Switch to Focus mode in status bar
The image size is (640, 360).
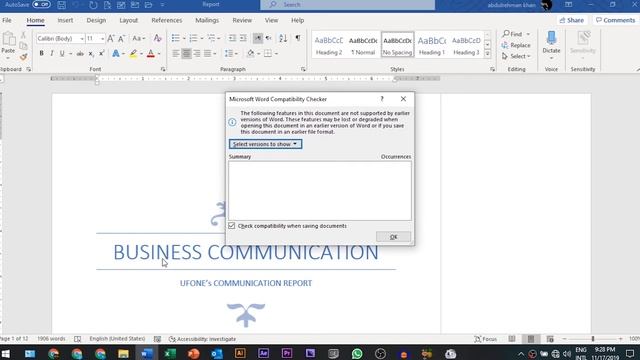(x=486, y=339)
